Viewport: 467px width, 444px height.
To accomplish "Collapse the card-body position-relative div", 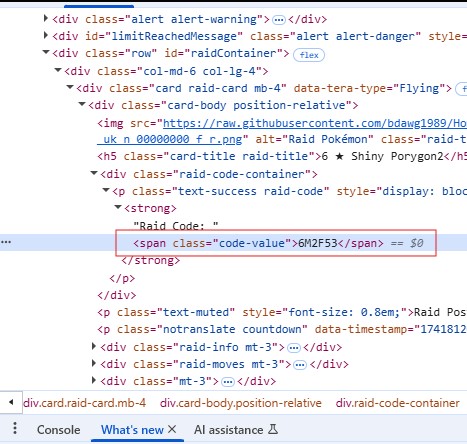I will pyautogui.click(x=82, y=105).
